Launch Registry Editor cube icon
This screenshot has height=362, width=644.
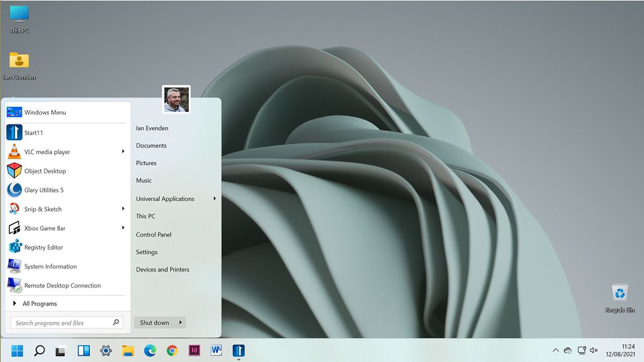14,247
